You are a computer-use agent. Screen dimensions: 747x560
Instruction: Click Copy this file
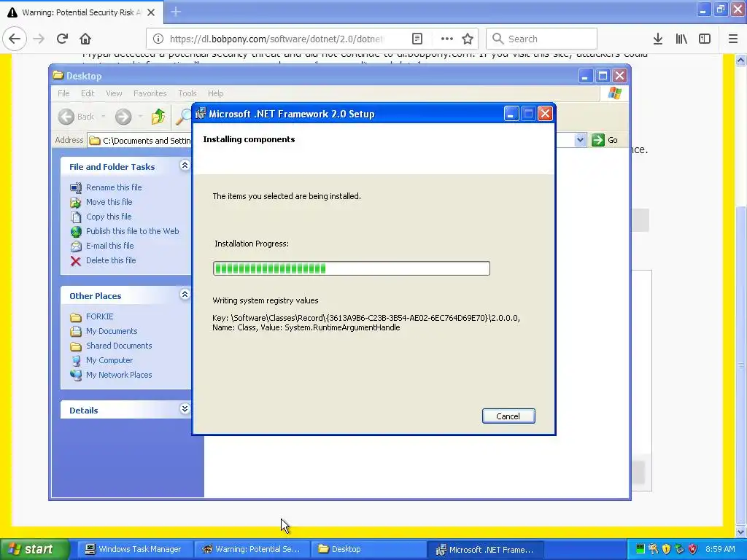109,217
